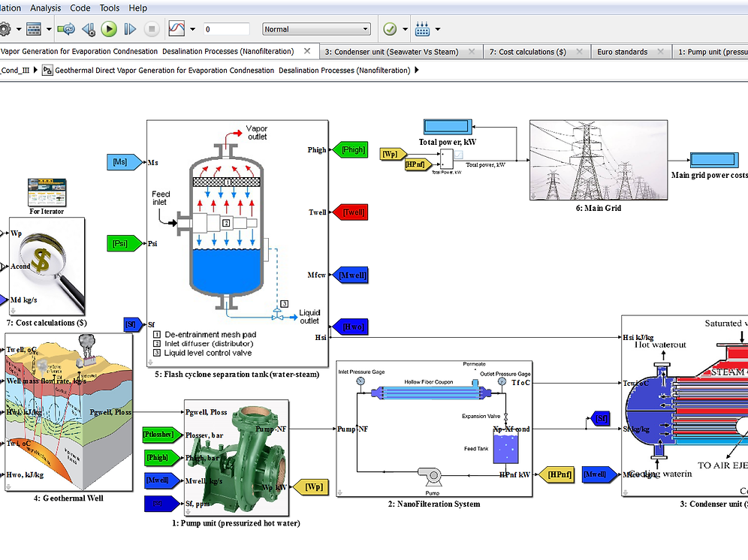Open the Total power, kW scope display block

(448, 125)
